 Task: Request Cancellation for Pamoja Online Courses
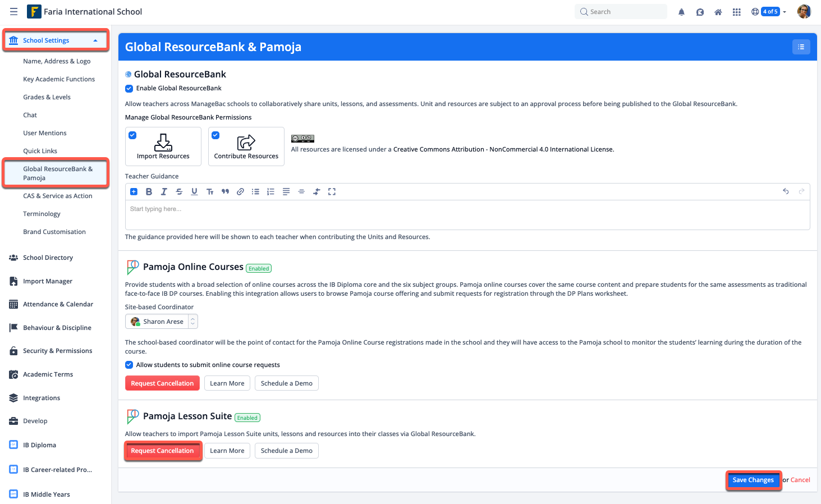[x=162, y=383]
